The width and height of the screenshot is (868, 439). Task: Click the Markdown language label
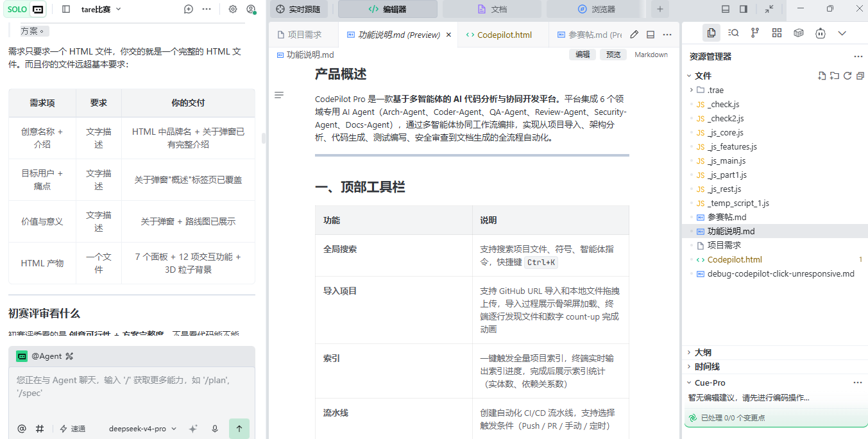coord(651,55)
